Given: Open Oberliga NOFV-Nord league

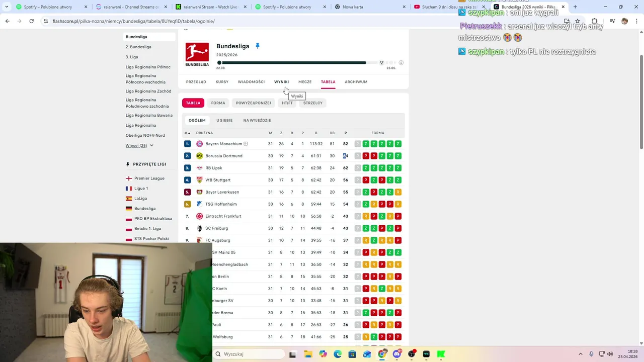Looking at the screenshot, I should point(145,135).
